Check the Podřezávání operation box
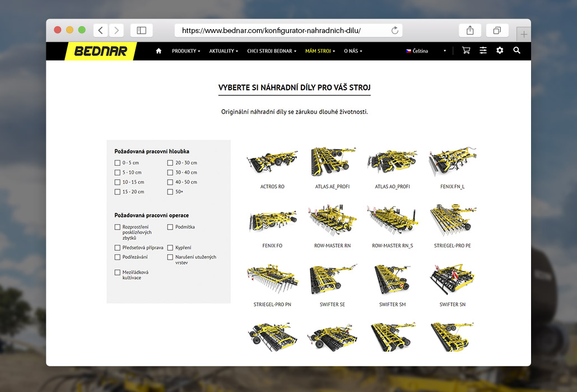577x392 pixels. 118,258
